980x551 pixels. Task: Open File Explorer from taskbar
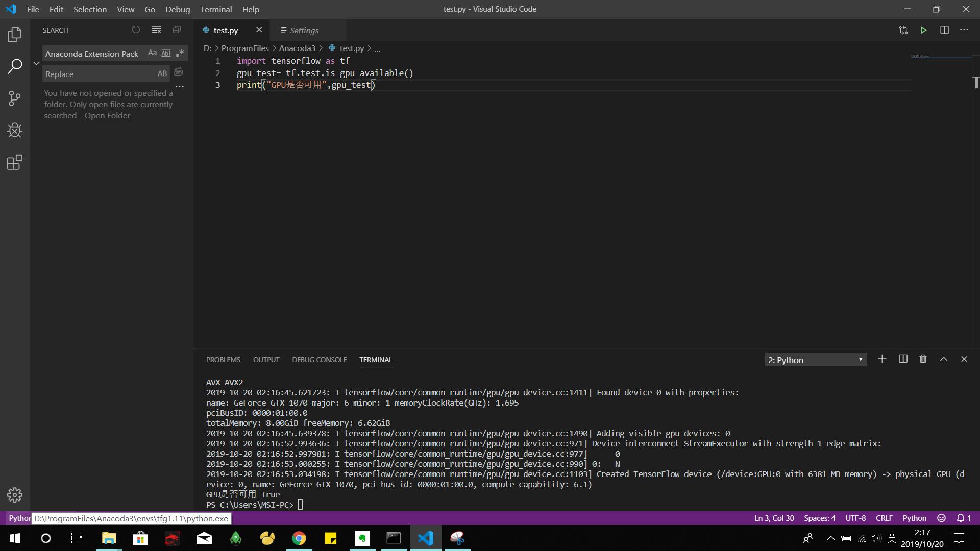click(x=109, y=538)
